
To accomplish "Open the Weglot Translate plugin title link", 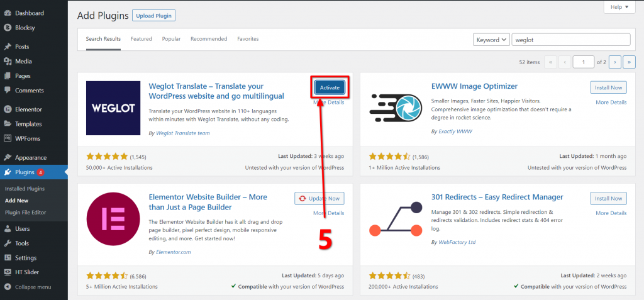I will (x=216, y=91).
